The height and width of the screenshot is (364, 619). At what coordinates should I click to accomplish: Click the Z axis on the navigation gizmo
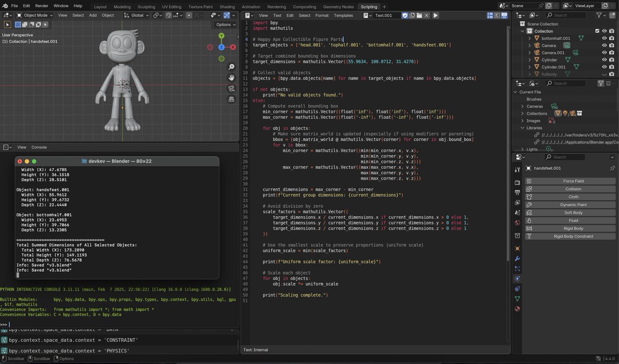click(x=221, y=47)
